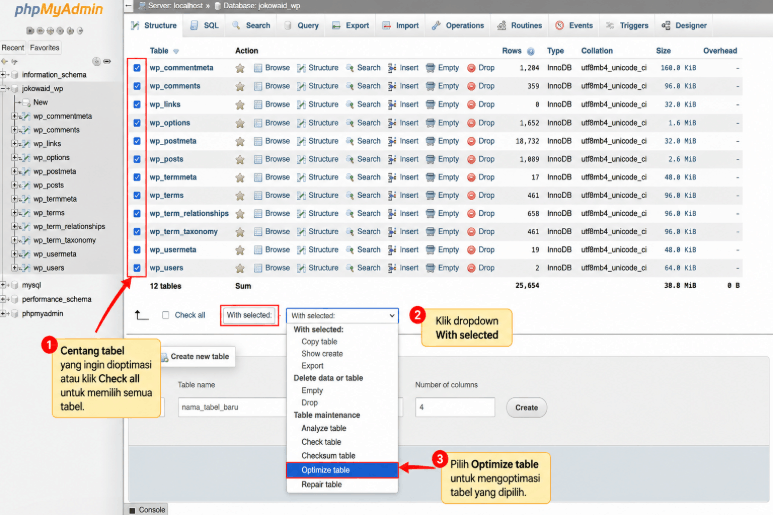Click the Rows help icon in header
The image size is (773, 515).
(x=531, y=51)
